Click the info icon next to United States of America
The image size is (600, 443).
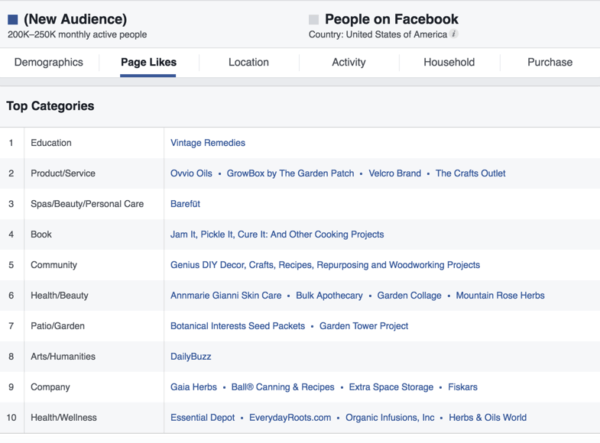point(453,34)
